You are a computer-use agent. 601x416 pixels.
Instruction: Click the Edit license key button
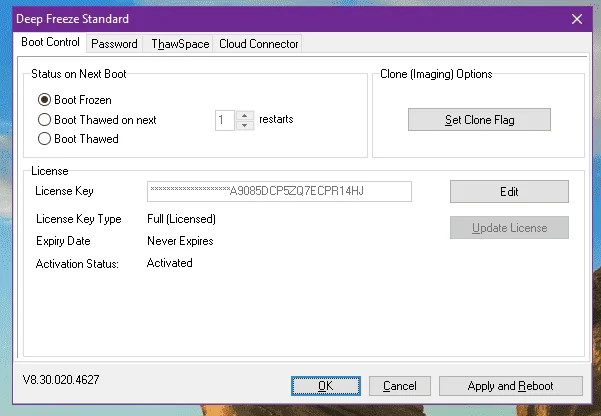click(509, 191)
